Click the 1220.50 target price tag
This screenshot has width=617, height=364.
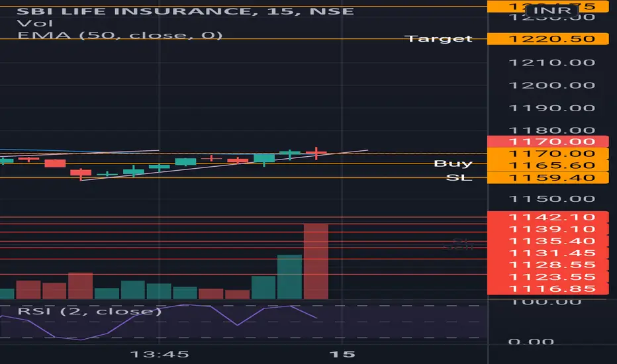[x=547, y=39]
